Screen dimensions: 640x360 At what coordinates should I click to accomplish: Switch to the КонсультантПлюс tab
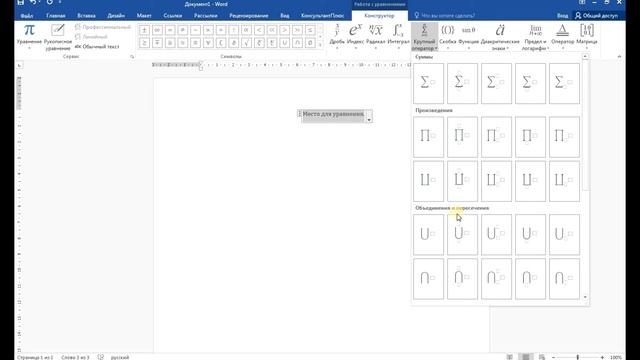tap(322, 16)
